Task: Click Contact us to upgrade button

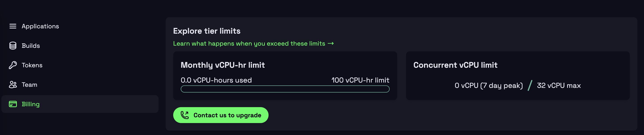Action: 221,115
